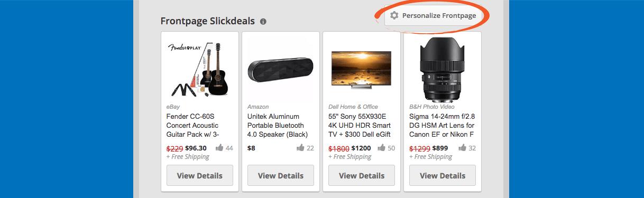
Task: Open the Sony TV product image
Action: [x=362, y=69]
